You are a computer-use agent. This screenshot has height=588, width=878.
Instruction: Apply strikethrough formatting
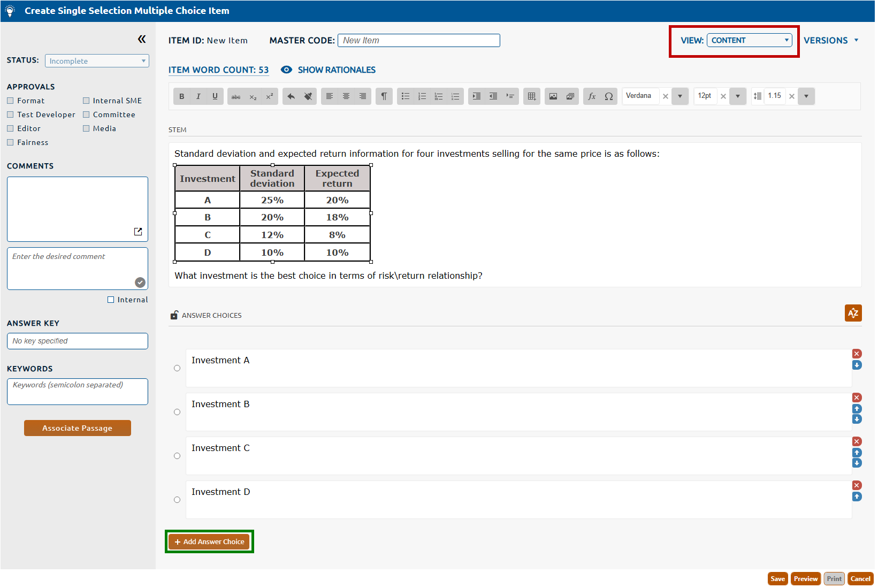[x=236, y=96]
